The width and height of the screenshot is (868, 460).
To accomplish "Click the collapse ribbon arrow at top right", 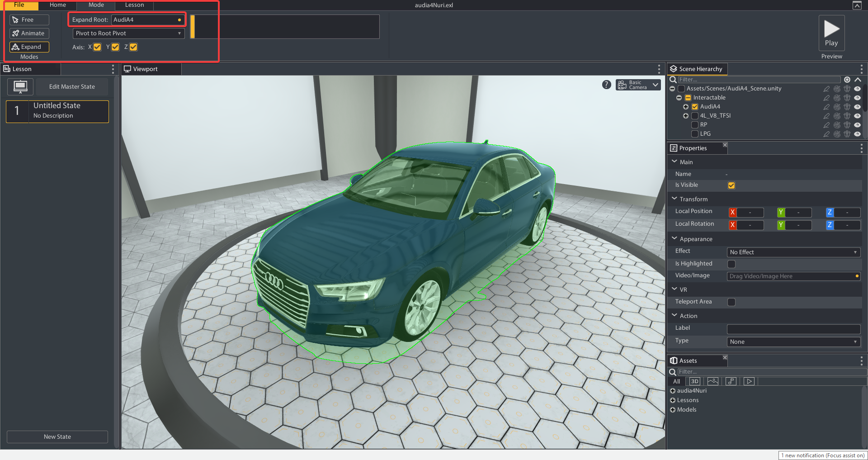I will pyautogui.click(x=857, y=5).
